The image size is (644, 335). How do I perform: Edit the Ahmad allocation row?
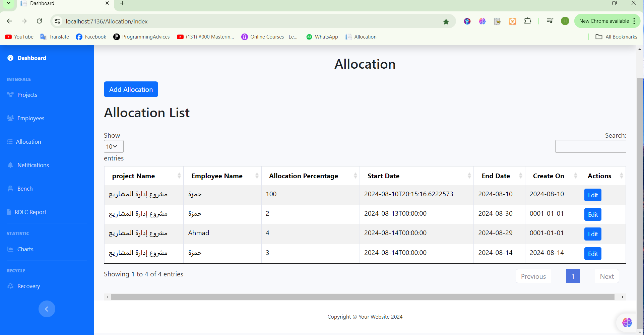pos(593,234)
